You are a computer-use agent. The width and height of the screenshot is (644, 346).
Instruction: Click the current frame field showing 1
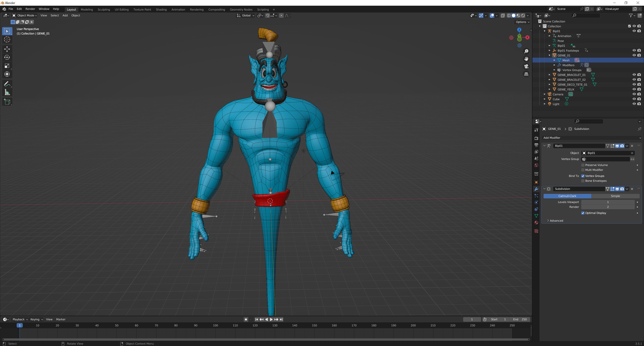(472, 319)
